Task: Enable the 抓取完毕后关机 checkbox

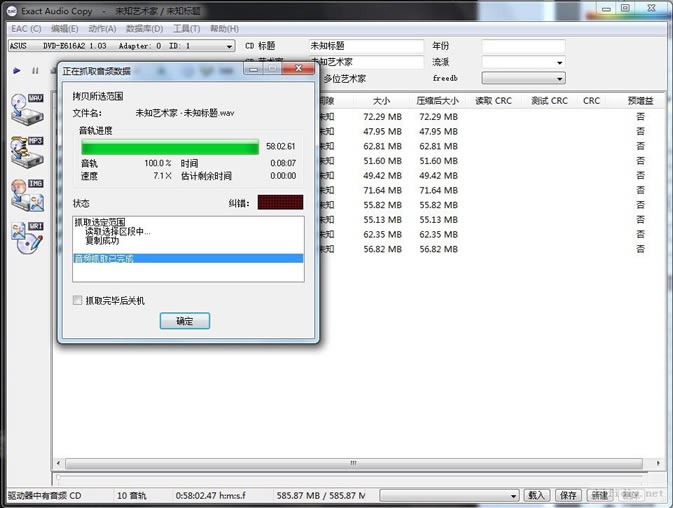Action: click(x=79, y=300)
